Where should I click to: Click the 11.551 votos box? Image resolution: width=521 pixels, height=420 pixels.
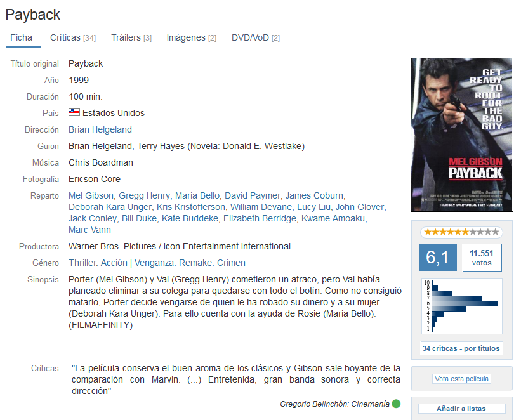[482, 258]
